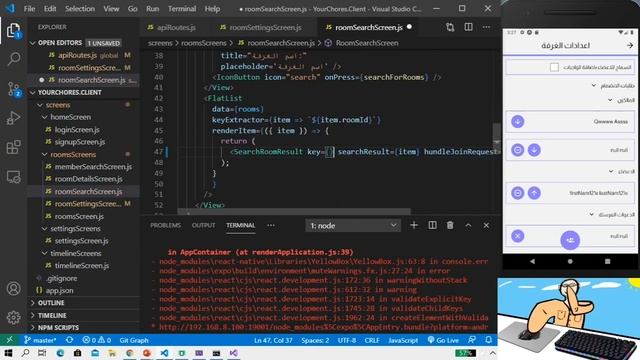The image size is (640, 360).
Task: Open the Run and Debug view
Action: point(13,118)
